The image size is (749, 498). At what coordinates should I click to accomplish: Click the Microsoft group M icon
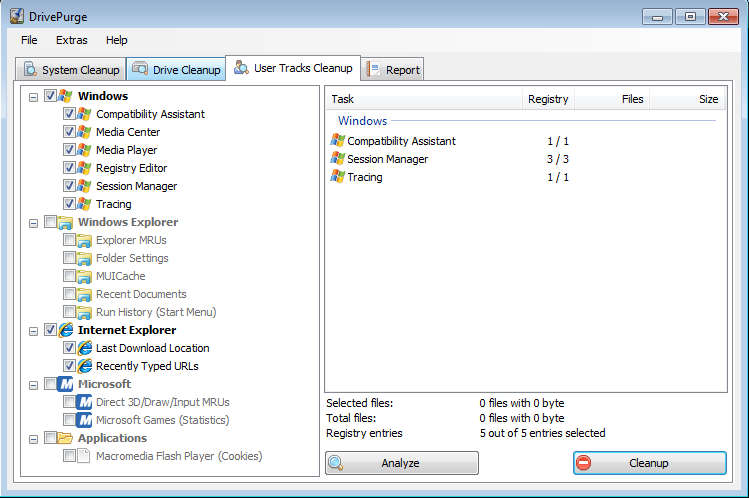(x=65, y=384)
